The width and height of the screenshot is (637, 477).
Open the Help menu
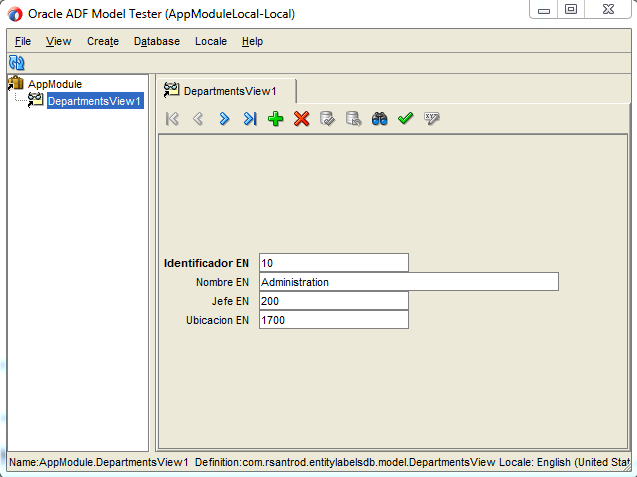point(252,41)
